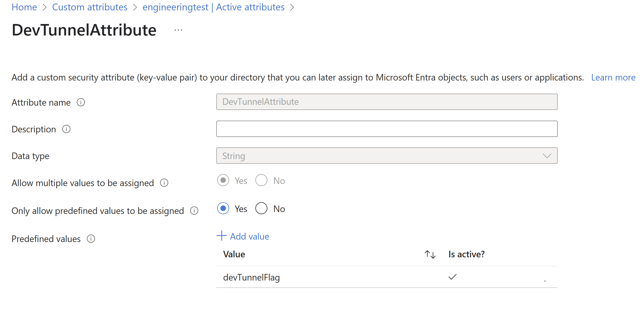Open Predefined values info icon

coord(91,239)
